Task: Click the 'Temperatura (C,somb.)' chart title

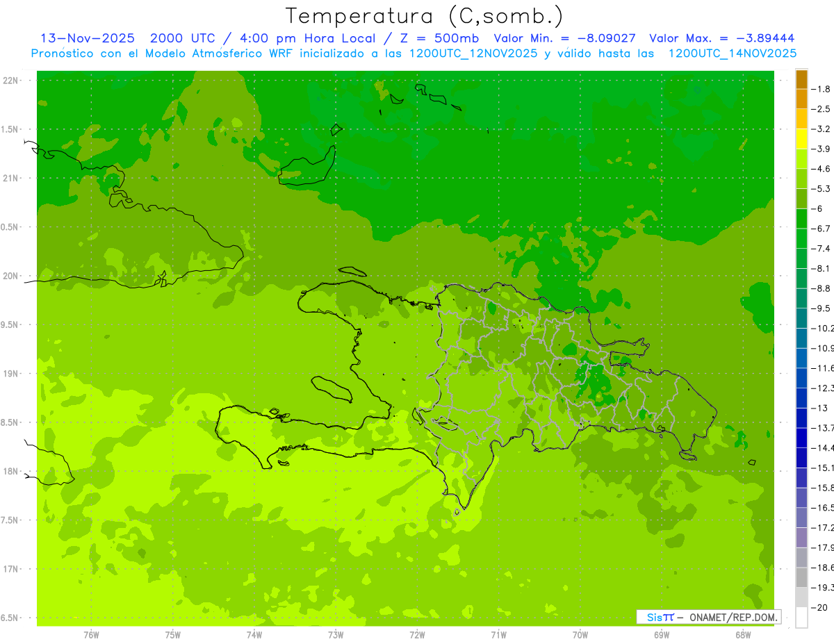Action: [x=424, y=17]
